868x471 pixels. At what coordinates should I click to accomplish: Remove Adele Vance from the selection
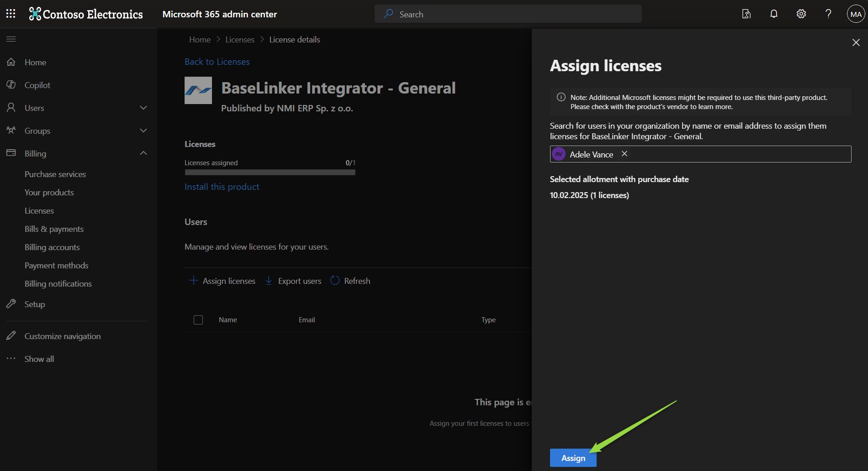pos(625,154)
